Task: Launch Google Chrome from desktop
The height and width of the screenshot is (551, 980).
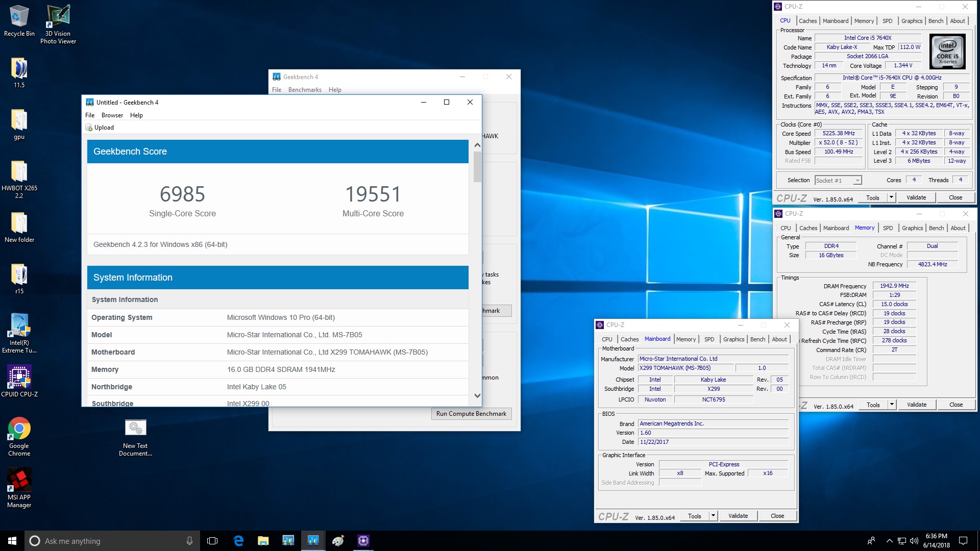Action: (19, 437)
